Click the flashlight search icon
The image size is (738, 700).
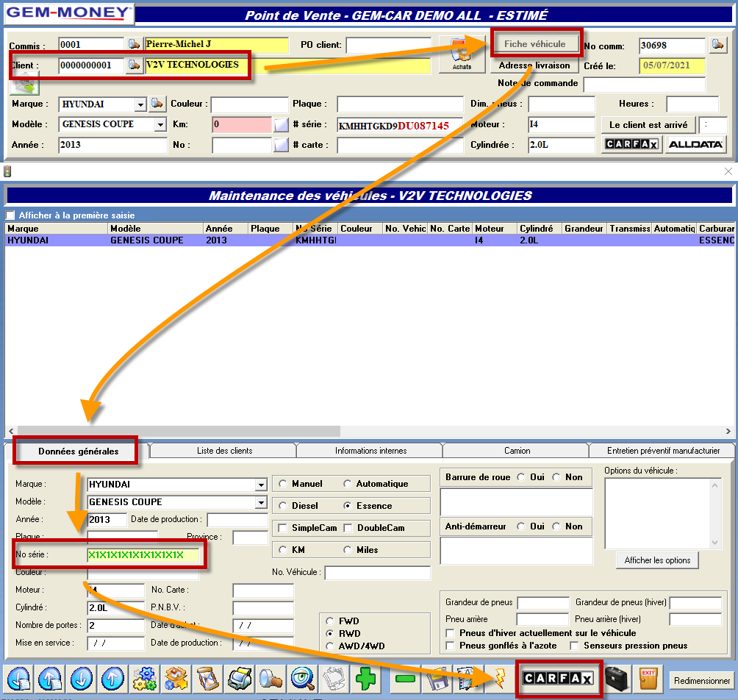click(x=271, y=679)
